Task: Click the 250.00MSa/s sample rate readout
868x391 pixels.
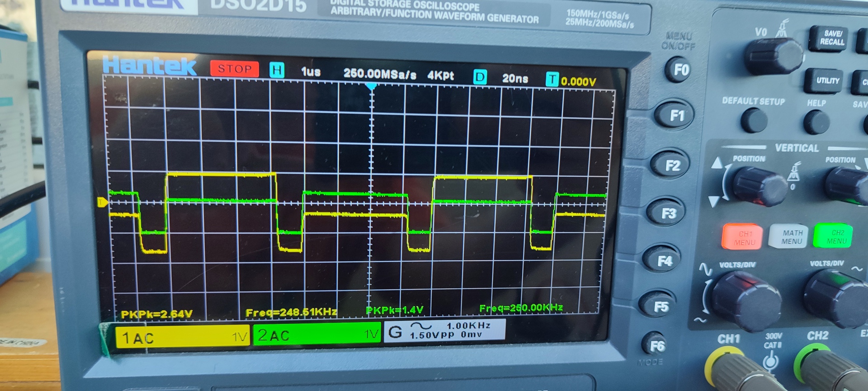Action: tap(380, 74)
